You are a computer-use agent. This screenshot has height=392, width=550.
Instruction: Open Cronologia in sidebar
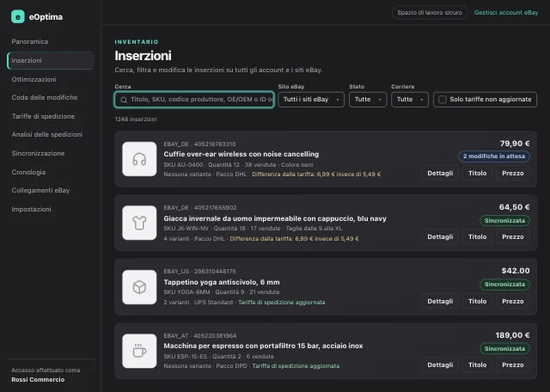28,172
